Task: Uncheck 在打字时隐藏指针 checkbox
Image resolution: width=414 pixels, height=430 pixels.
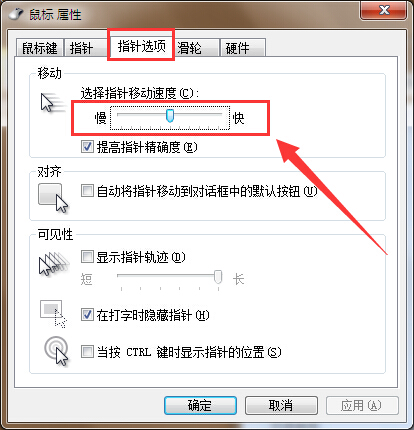Action: 87,315
